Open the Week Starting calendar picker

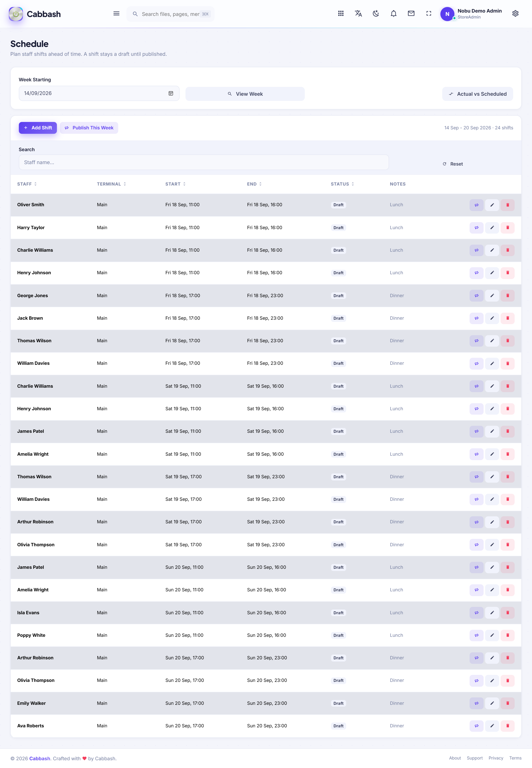[171, 93]
